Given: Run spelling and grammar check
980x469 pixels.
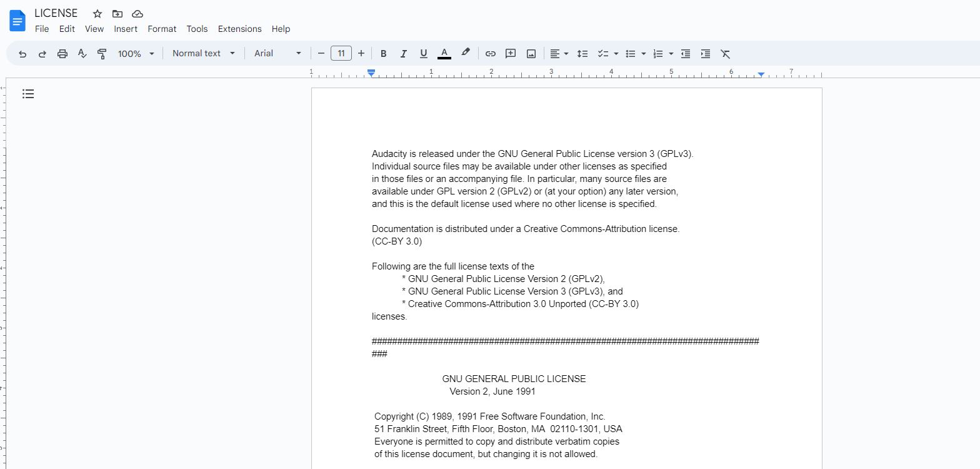Looking at the screenshot, I should pyautogui.click(x=82, y=54).
